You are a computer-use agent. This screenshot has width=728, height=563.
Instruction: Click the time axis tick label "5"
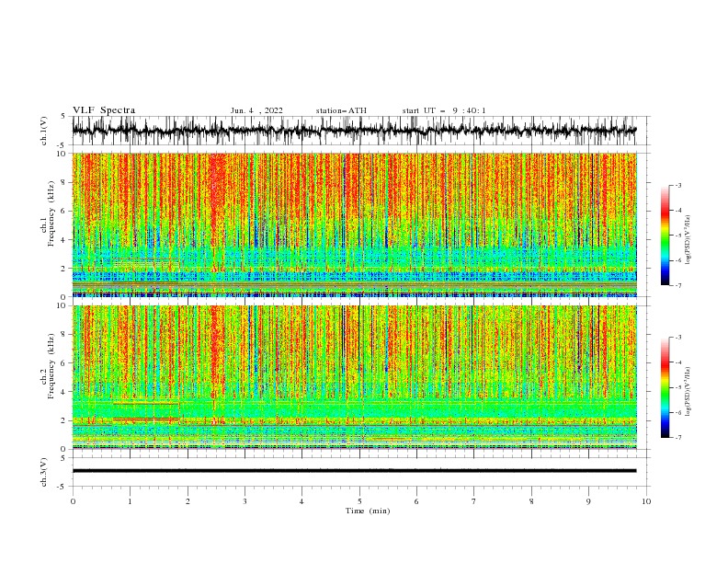coord(359,501)
